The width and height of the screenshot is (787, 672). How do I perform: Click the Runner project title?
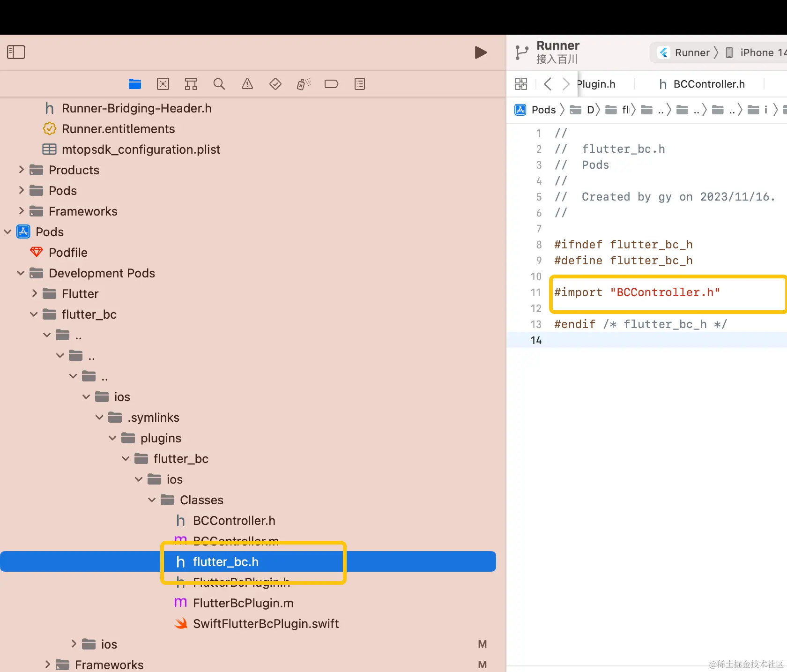pyautogui.click(x=558, y=45)
